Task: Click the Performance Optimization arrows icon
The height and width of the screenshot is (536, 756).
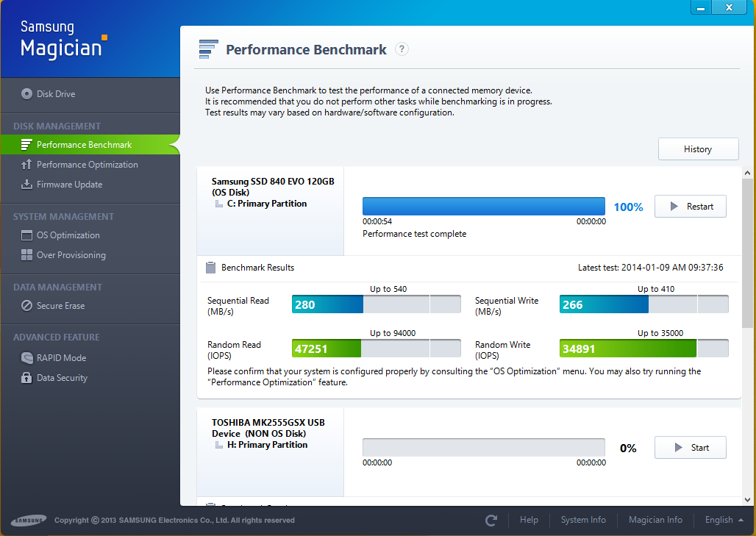Action: click(26, 165)
